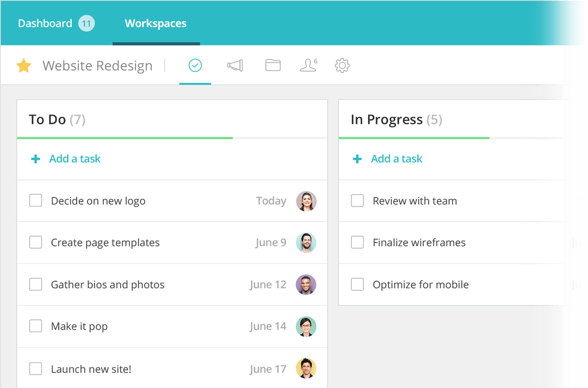Check off Decide on new logo
This screenshot has height=388, width=588.
(36, 200)
